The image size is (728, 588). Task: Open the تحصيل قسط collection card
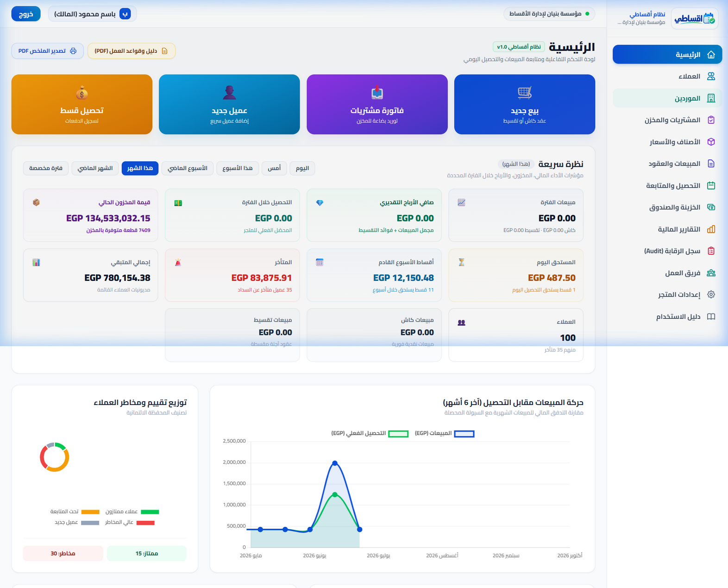(82, 104)
